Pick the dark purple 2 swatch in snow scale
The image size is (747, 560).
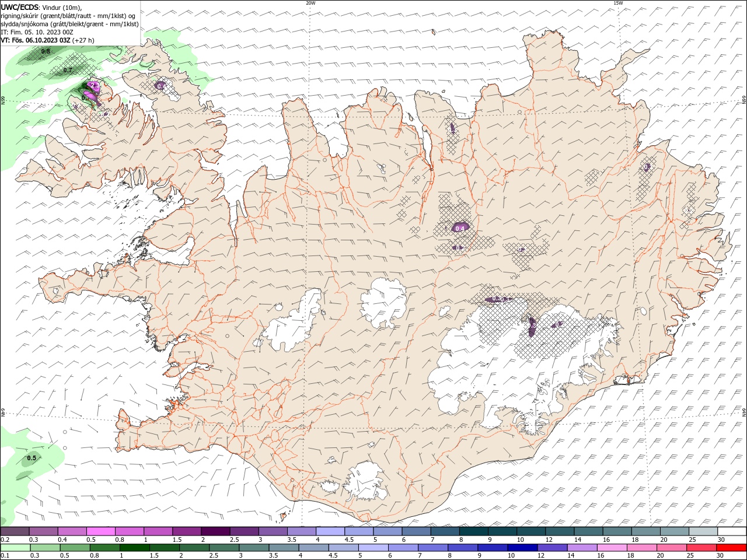pyautogui.click(x=215, y=531)
